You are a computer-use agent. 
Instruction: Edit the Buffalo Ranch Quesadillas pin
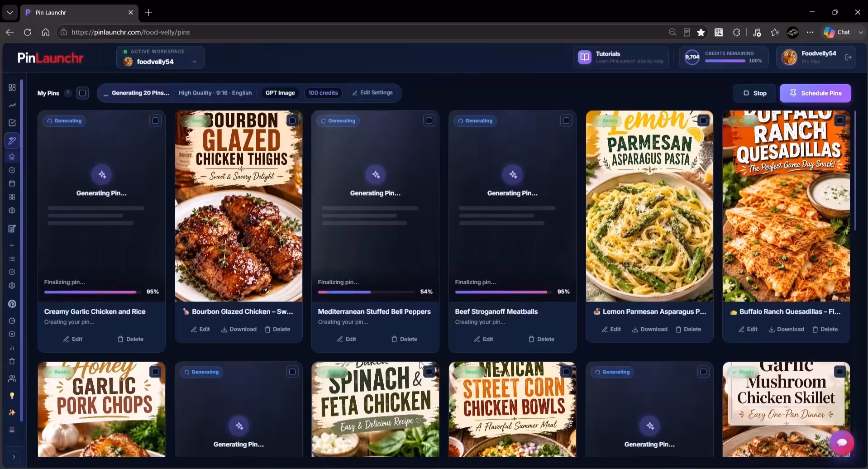(x=748, y=329)
